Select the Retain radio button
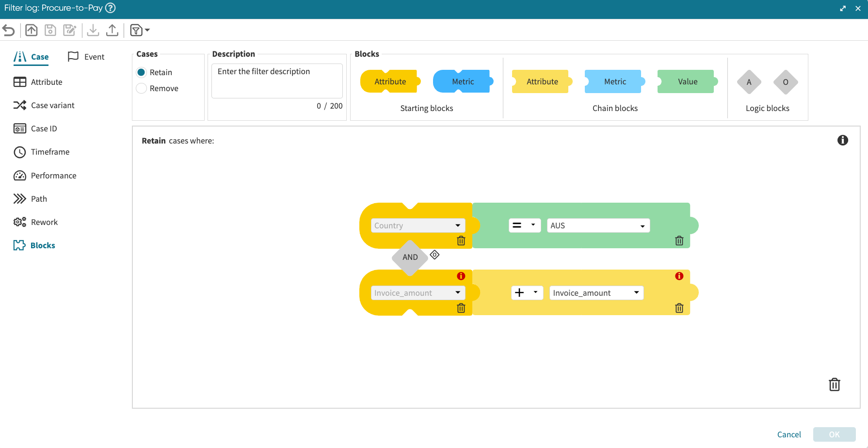This screenshot has width=868, height=448. click(x=142, y=72)
